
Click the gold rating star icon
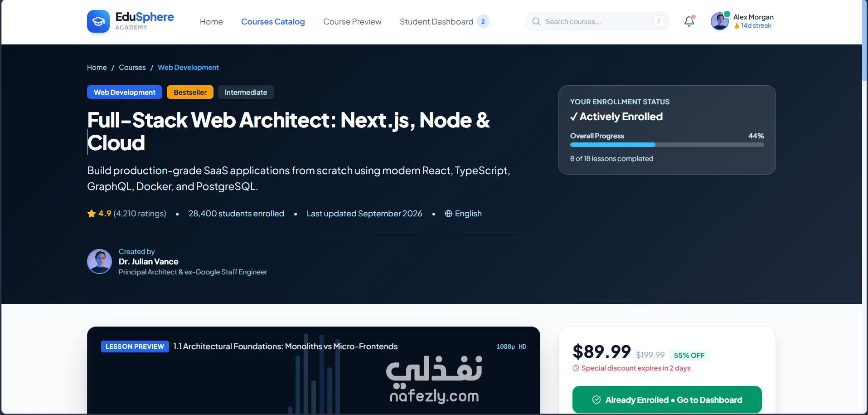coord(92,213)
